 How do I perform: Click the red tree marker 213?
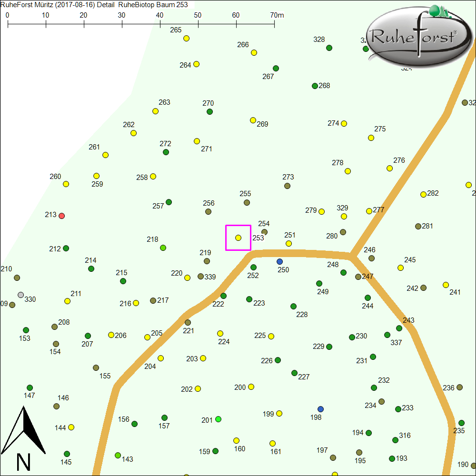(61, 216)
